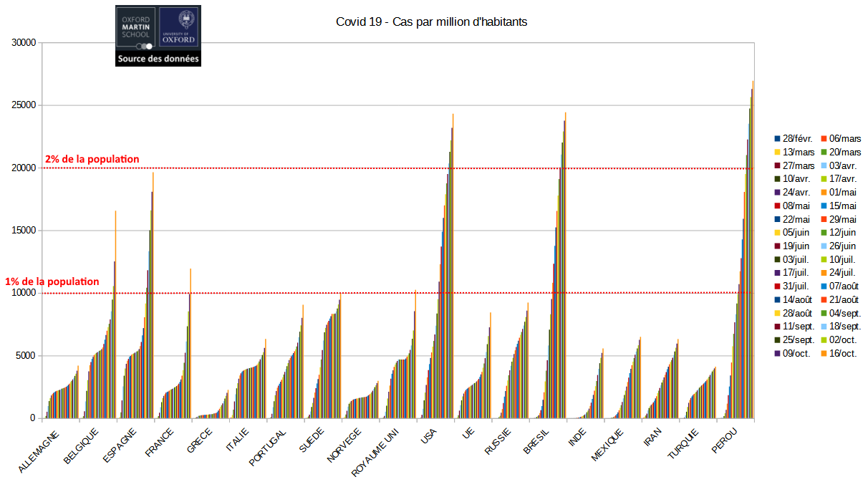Click the chart title Covid 19
Screen dimensions: 868x487
[431, 21]
